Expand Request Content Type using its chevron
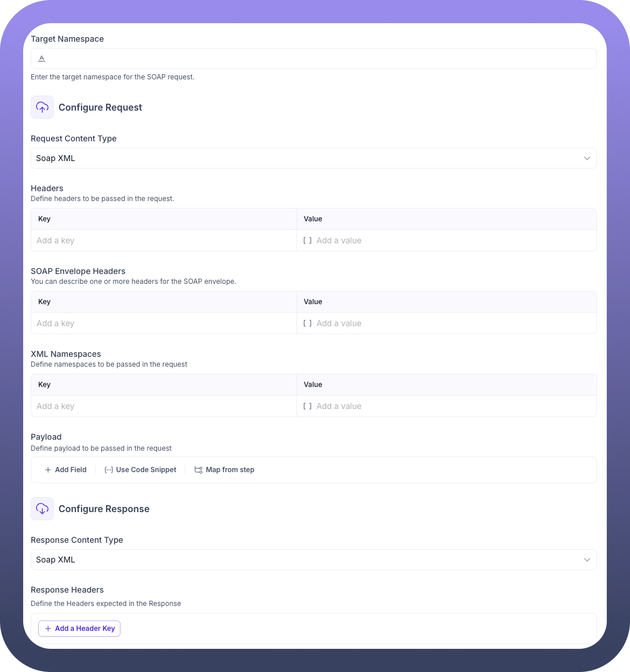 click(587, 158)
